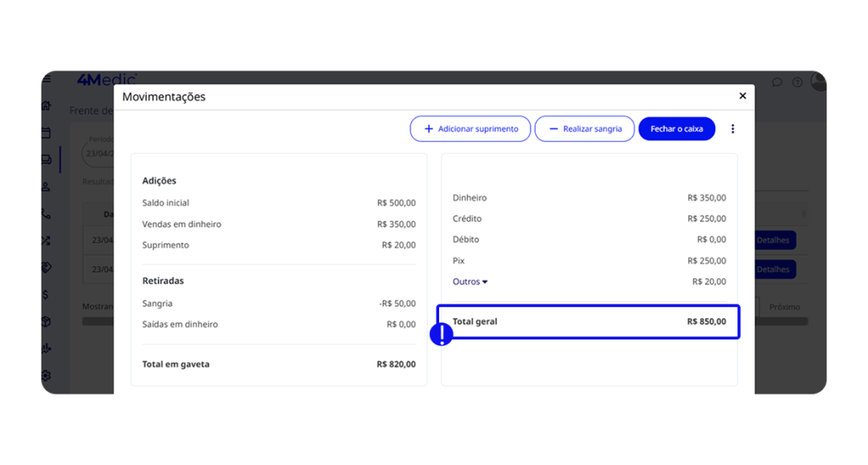868x465 pixels.
Task: Open the calendar icon in the sidebar
Action: point(46,133)
